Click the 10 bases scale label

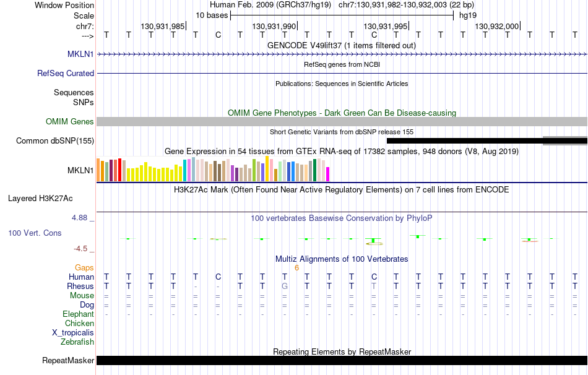[212, 15]
